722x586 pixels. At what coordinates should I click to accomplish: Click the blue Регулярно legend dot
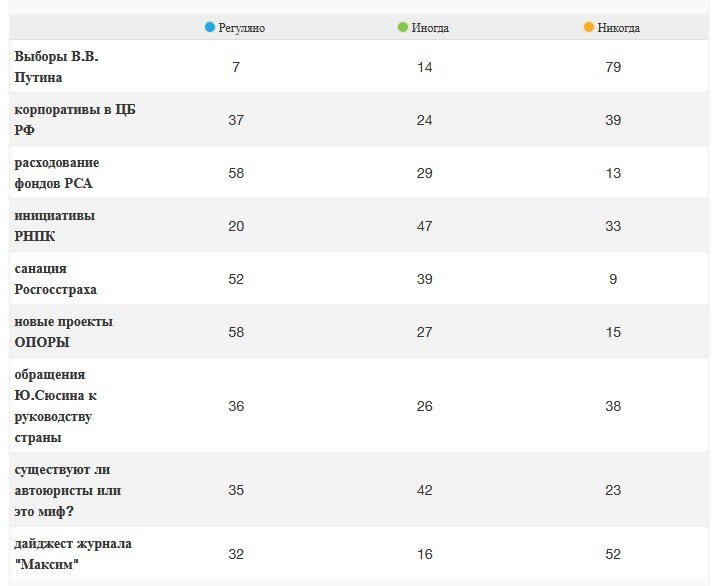click(210, 28)
